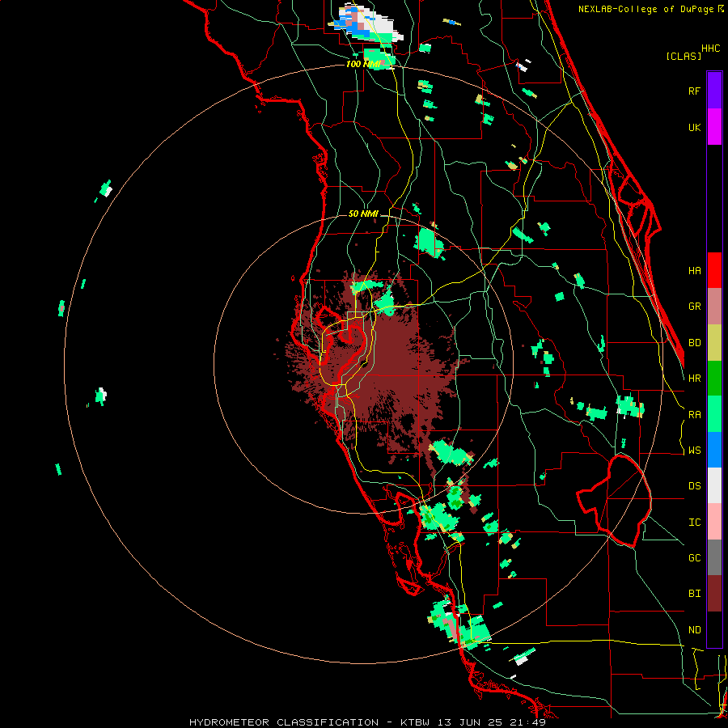Select the DS legend label
The height and width of the screenshot is (728, 728).
694,486
